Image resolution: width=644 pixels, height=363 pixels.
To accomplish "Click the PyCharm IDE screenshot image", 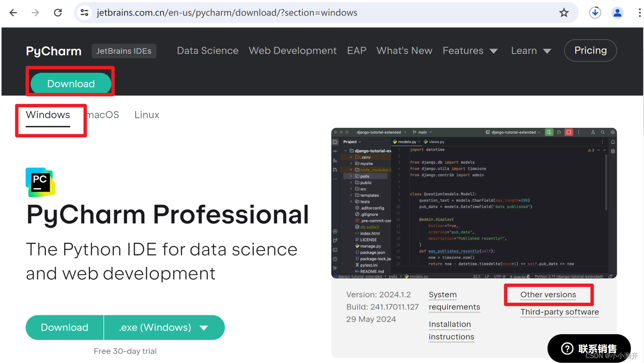I will [x=474, y=203].
